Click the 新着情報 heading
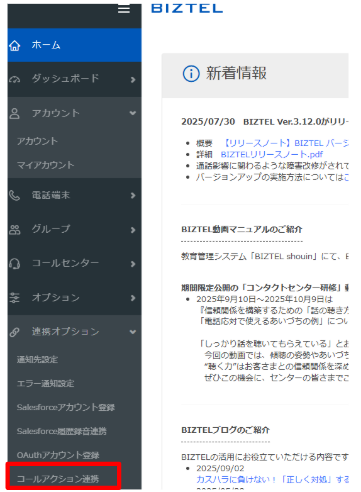Viewport: 361px width, 492px height. pos(236,73)
